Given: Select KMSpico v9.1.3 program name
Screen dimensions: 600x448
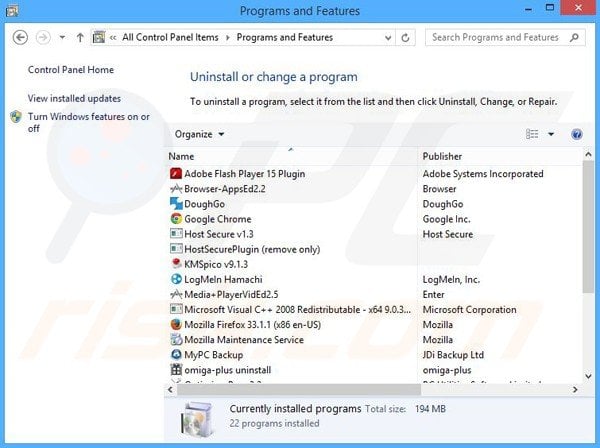Looking at the screenshot, I should click(216, 264).
